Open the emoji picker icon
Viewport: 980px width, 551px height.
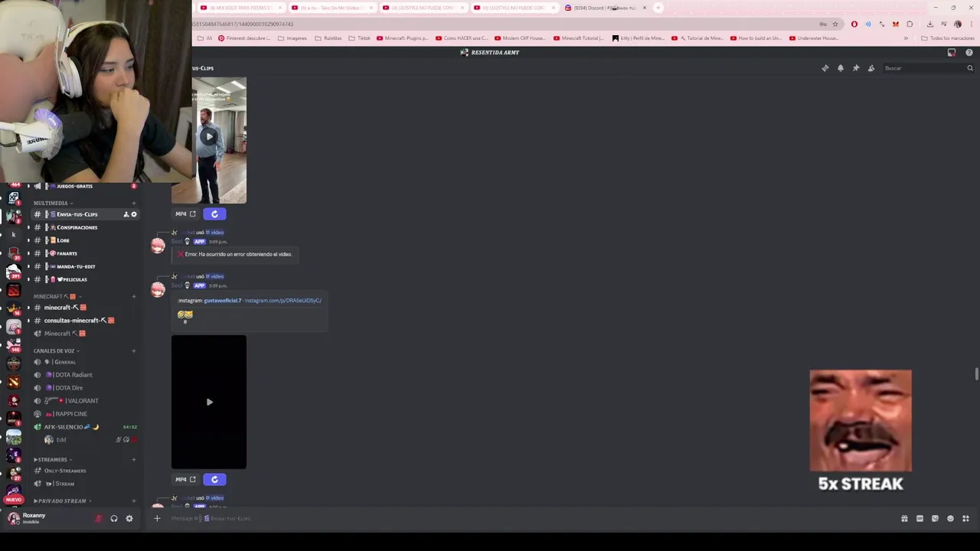(950, 518)
